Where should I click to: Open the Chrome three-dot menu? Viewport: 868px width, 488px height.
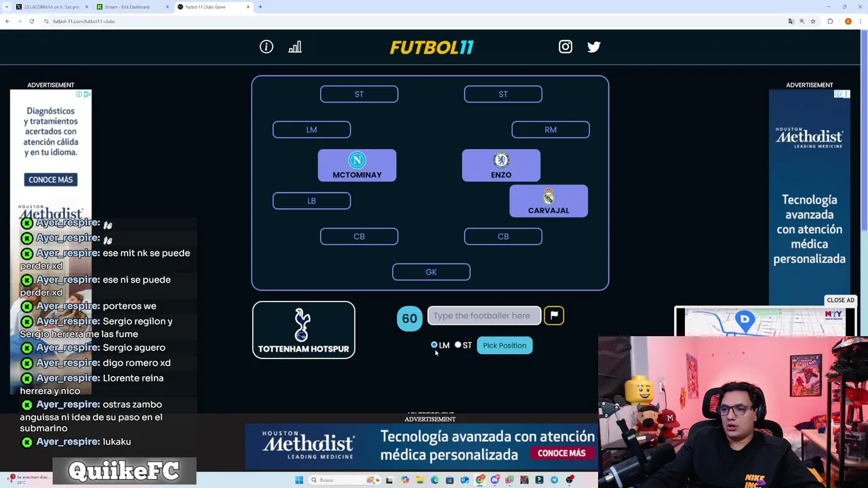point(861,21)
